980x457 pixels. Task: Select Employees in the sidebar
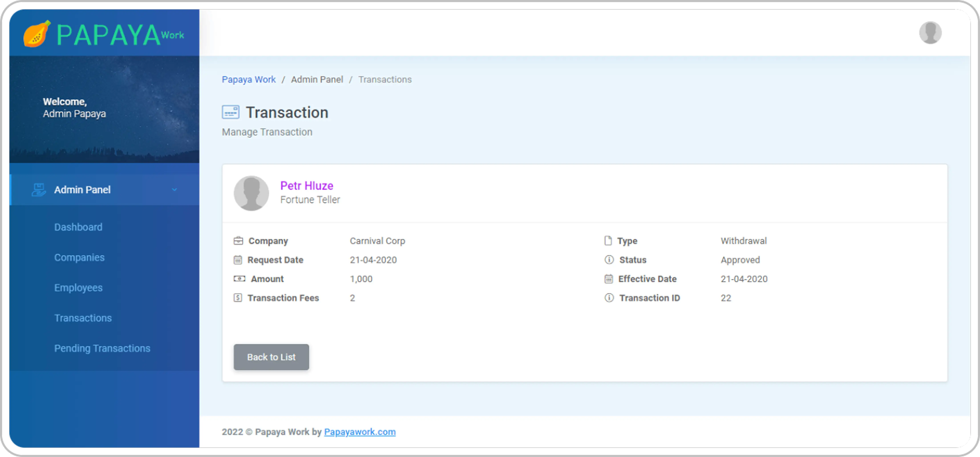(78, 288)
